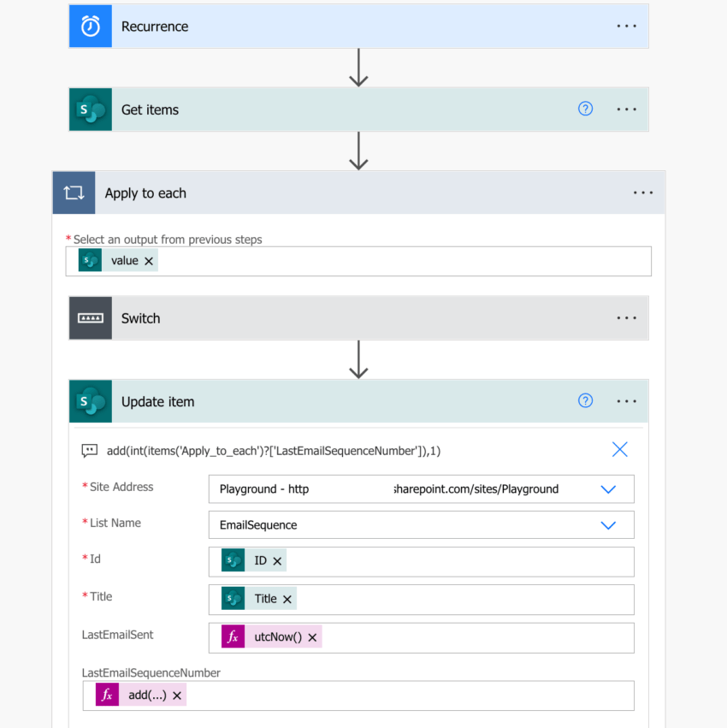Viewport: 727px width, 728px height.
Task: Open the Get items help tooltip
Action: coord(585,109)
